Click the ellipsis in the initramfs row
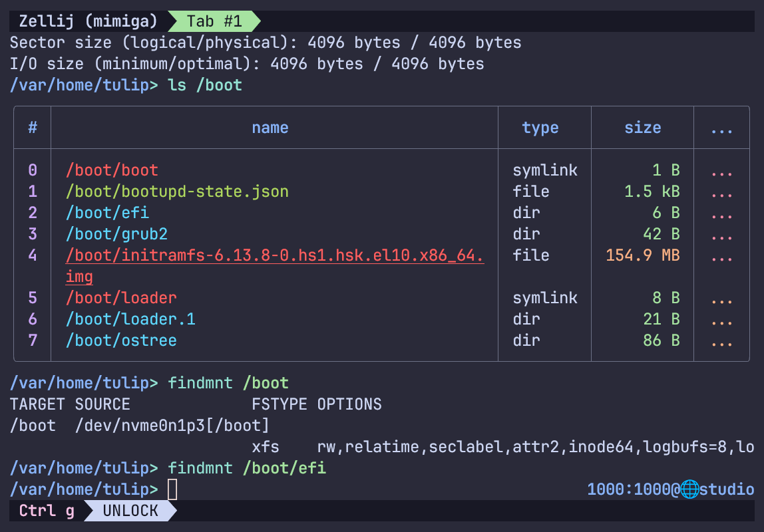This screenshot has height=532, width=764. 721,255
